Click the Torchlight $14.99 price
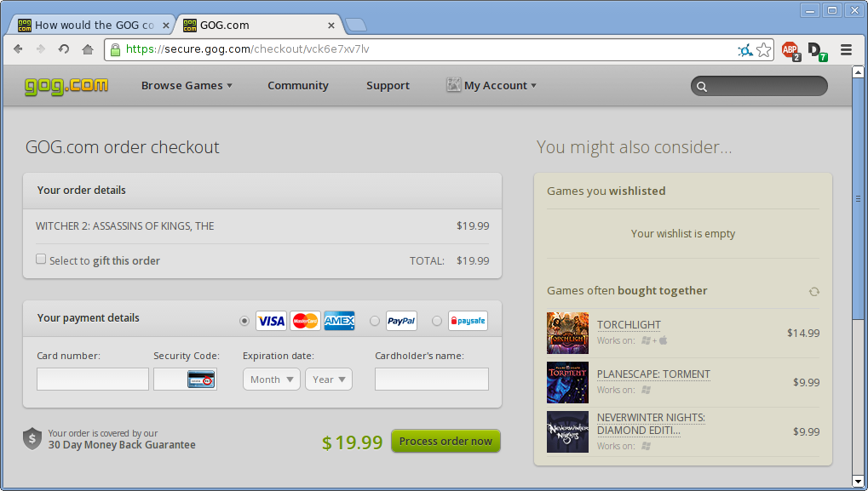Viewport: 868px width, 491px height. (803, 333)
